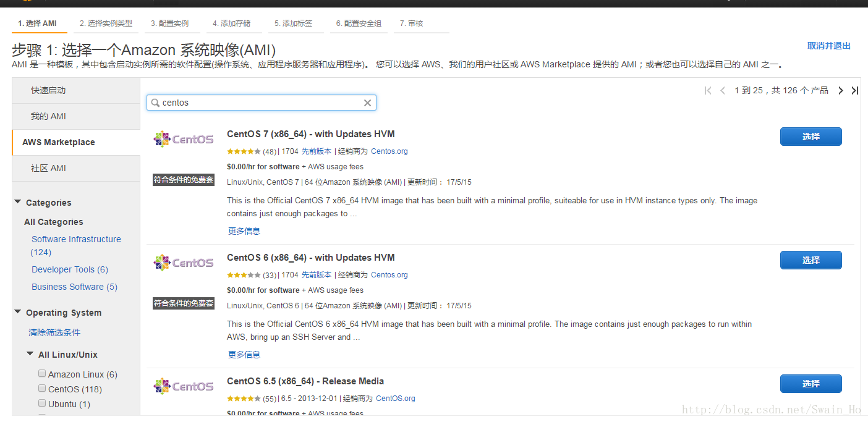Image resolution: width=868 pixels, height=422 pixels.
Task: Open CentOS 6.5 (x86_64) - Release Media title
Action: (305, 381)
